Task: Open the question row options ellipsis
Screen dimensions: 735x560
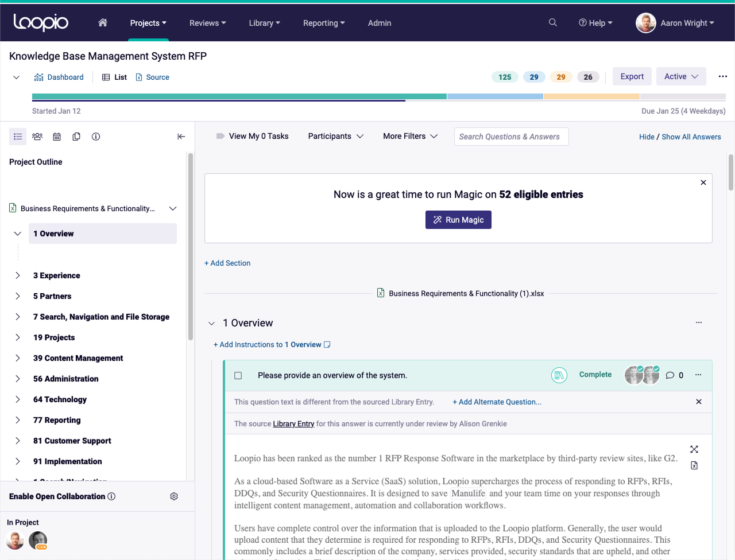Action: pyautogui.click(x=698, y=375)
